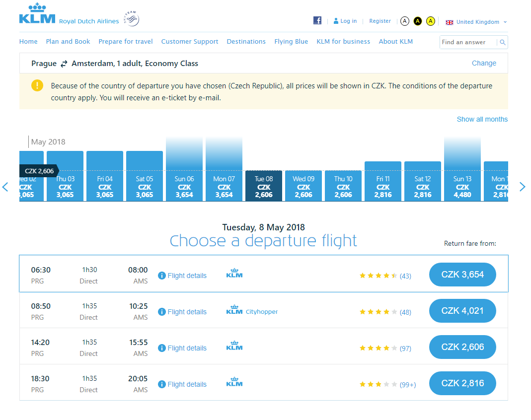Select Sat 12 date bar
The image size is (531, 420).
(x=423, y=181)
